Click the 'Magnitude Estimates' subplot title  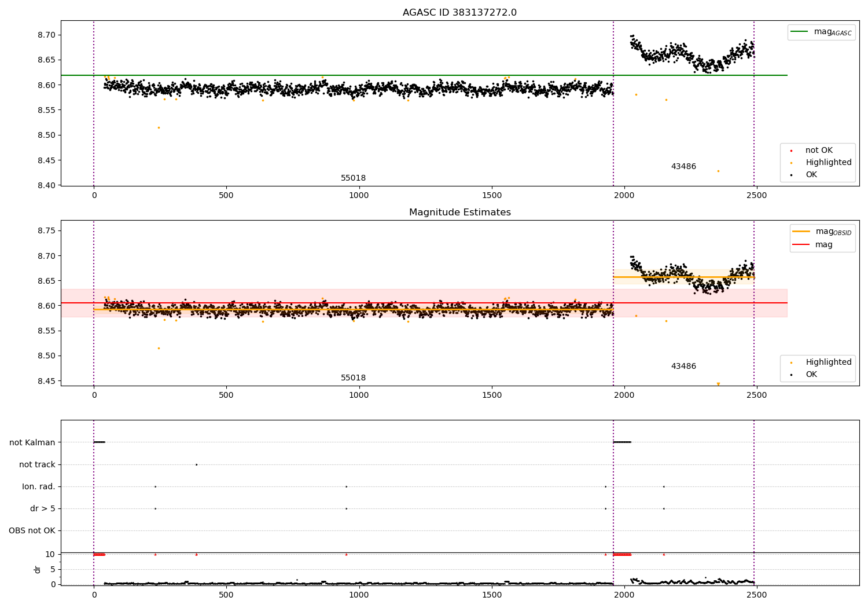click(459, 213)
